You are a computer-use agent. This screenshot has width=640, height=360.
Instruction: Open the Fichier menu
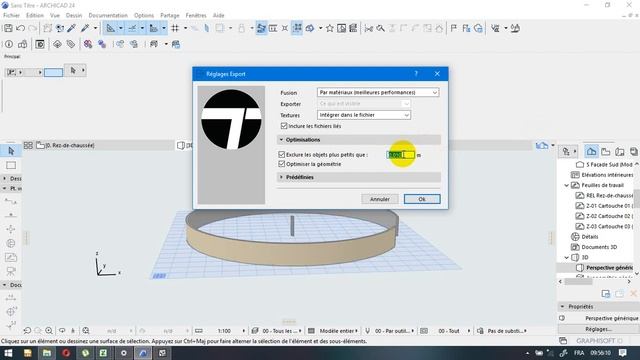(11, 15)
